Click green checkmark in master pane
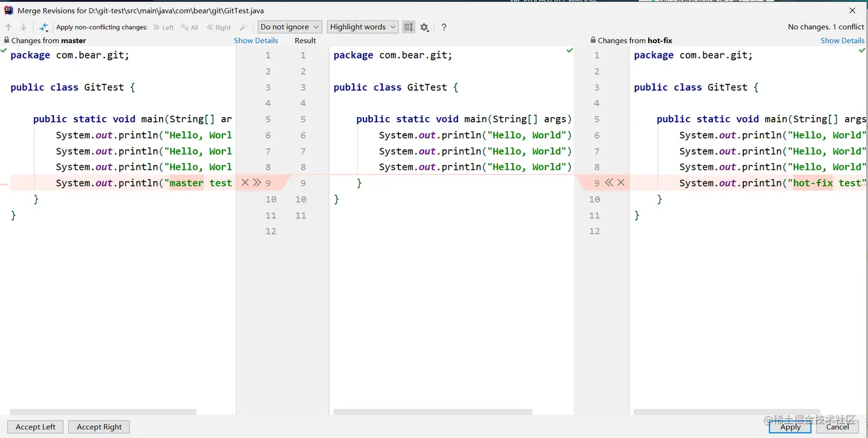The height and width of the screenshot is (438, 868). point(4,51)
